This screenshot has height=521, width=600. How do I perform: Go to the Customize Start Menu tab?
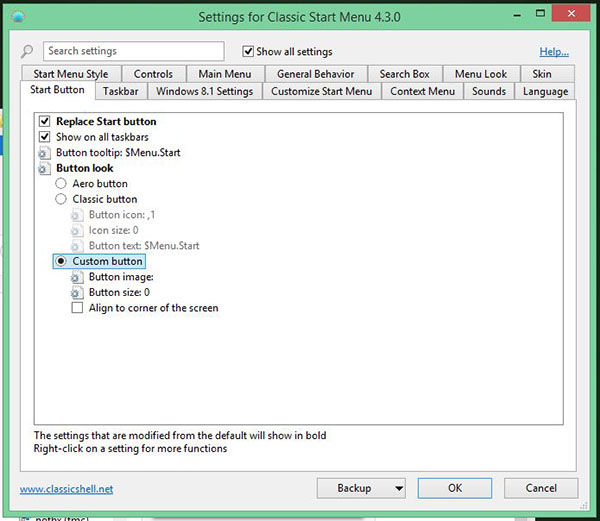[x=322, y=92]
